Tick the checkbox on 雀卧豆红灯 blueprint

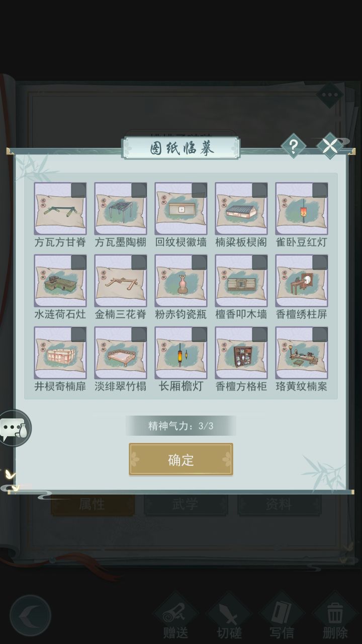320,190
